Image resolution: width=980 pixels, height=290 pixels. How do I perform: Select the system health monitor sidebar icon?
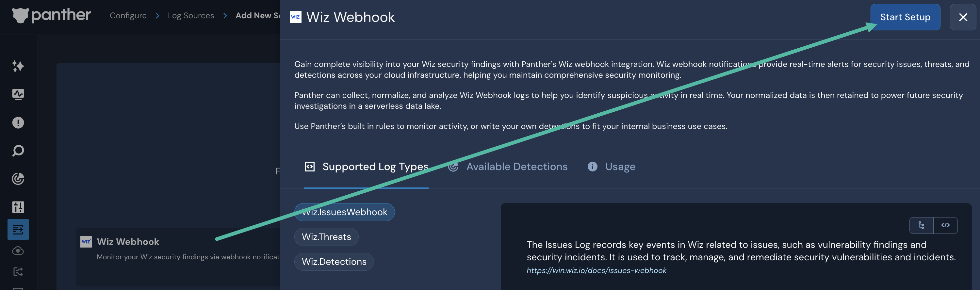tap(18, 94)
